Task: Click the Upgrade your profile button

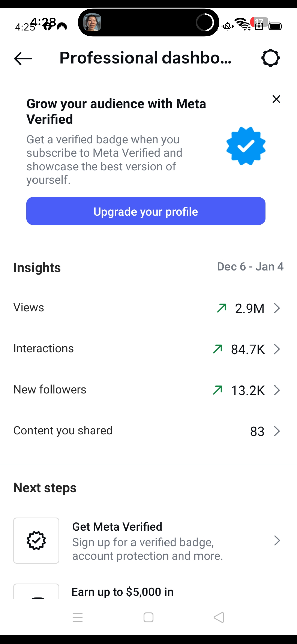Action: point(146,211)
